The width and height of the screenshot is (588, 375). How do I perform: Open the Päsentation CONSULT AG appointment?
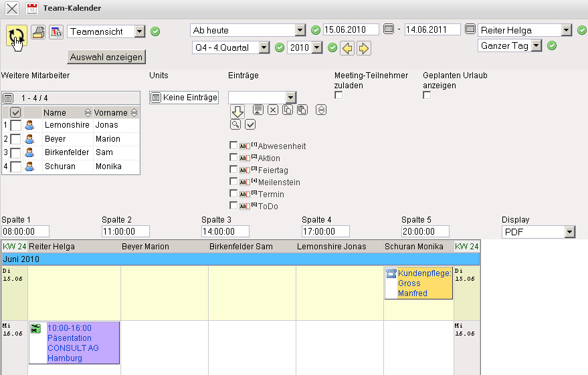pos(74,343)
